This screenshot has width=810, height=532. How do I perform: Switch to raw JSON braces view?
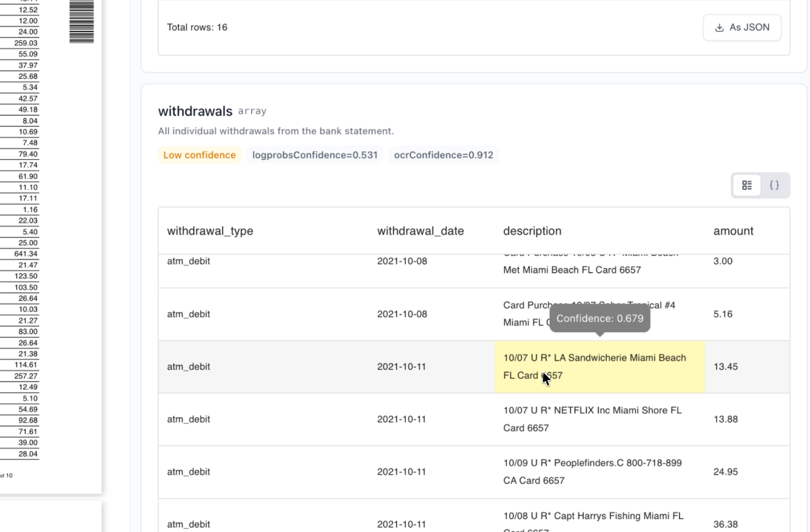click(774, 185)
